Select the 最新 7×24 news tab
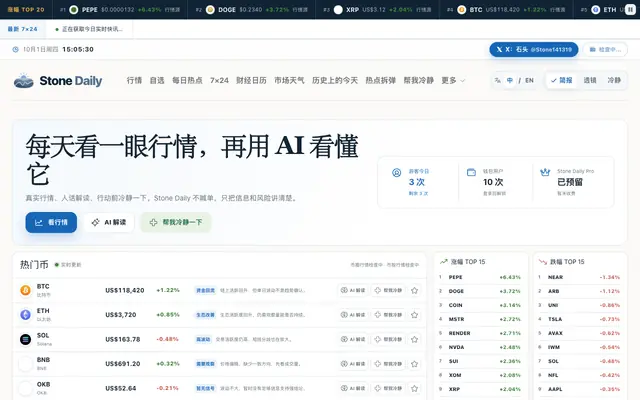This screenshot has width=640, height=400. click(x=22, y=29)
